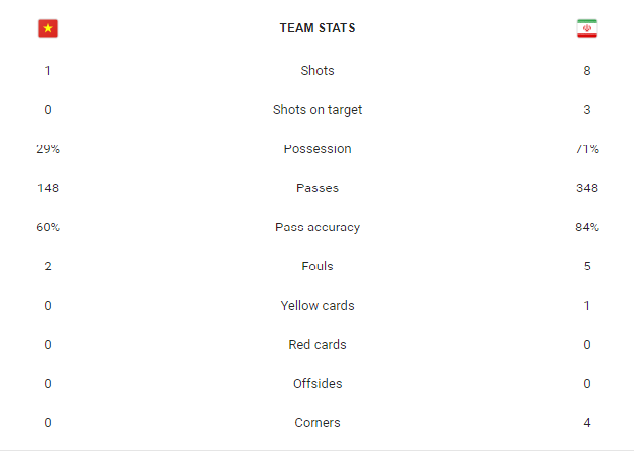Click Iran's 84% pass accuracy value

pyautogui.click(x=587, y=227)
